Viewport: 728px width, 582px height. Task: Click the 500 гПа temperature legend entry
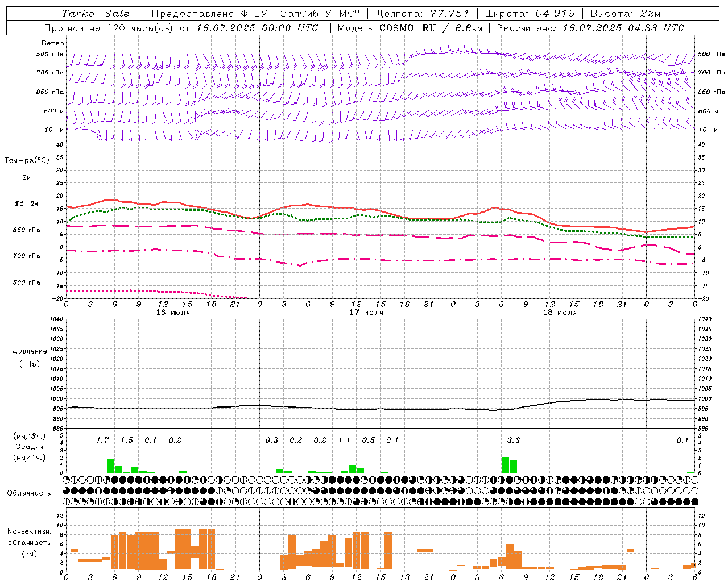(26, 284)
